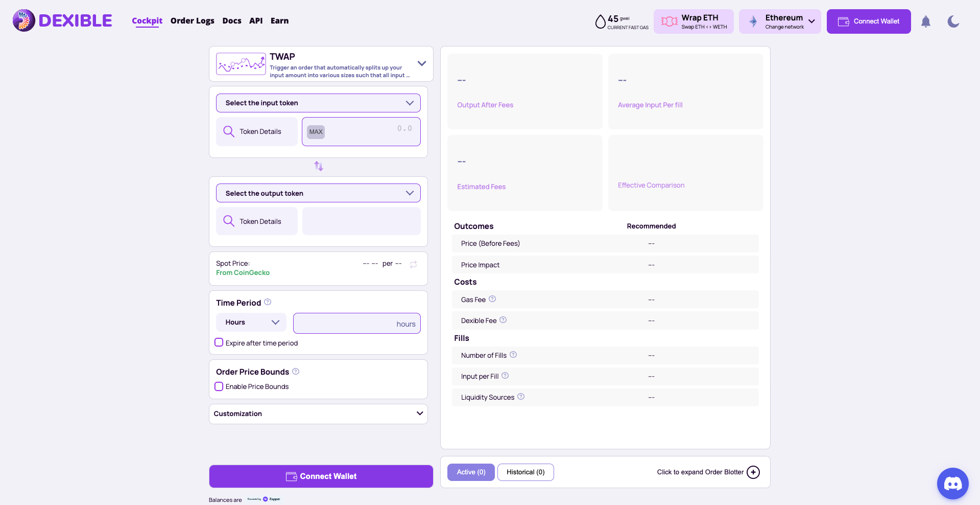980x505 pixels.
Task: Open the Dexible Fee help icon
Action: pyautogui.click(x=503, y=320)
